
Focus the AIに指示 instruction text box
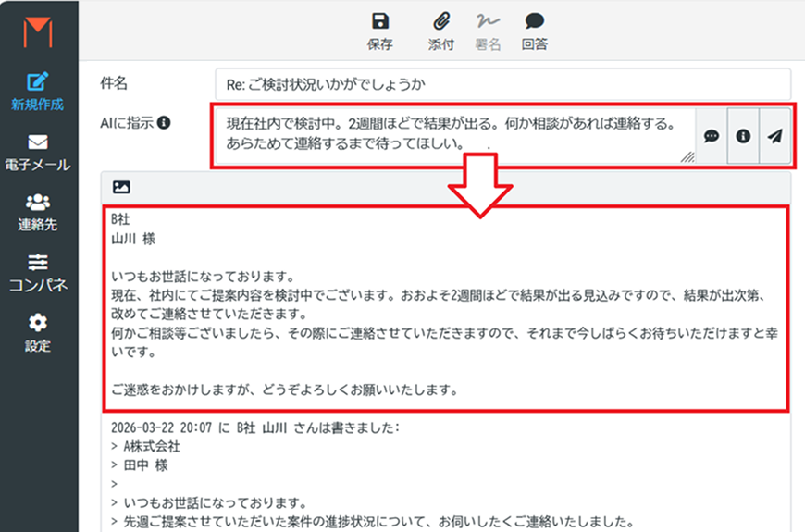click(x=453, y=132)
